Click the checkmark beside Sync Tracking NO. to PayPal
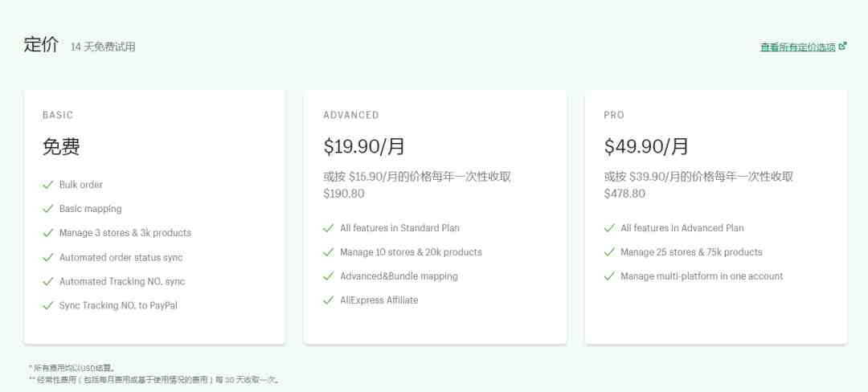Screen dimensions: 868x392 [x=48, y=305]
